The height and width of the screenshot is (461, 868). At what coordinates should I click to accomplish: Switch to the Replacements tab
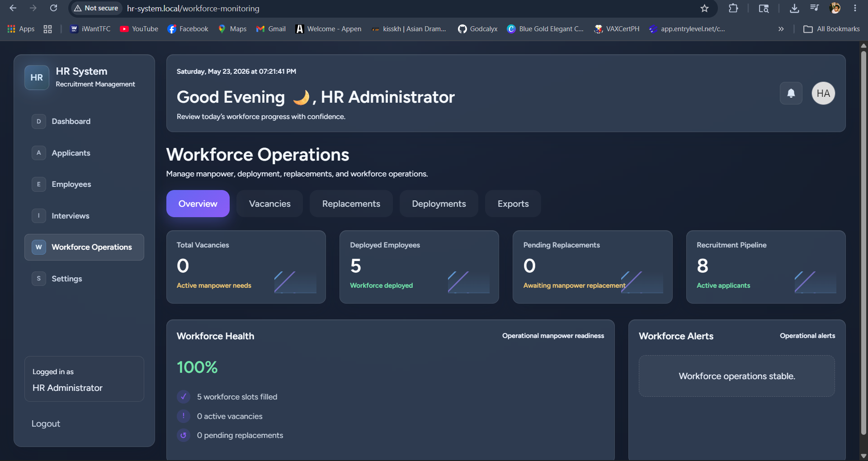351,204
